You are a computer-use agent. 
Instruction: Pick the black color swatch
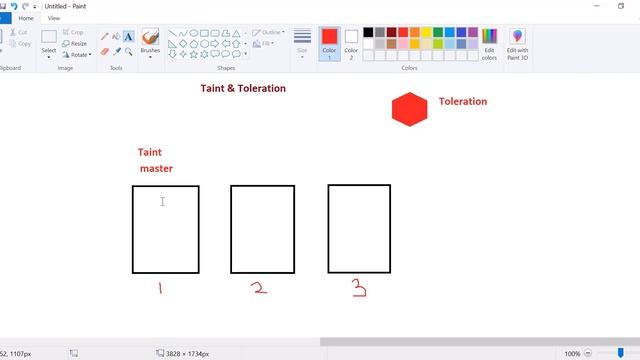click(x=368, y=32)
